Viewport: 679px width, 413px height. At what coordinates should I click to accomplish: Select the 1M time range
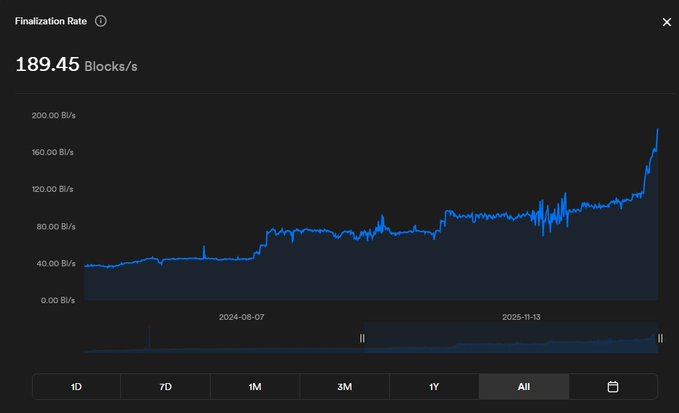point(255,387)
